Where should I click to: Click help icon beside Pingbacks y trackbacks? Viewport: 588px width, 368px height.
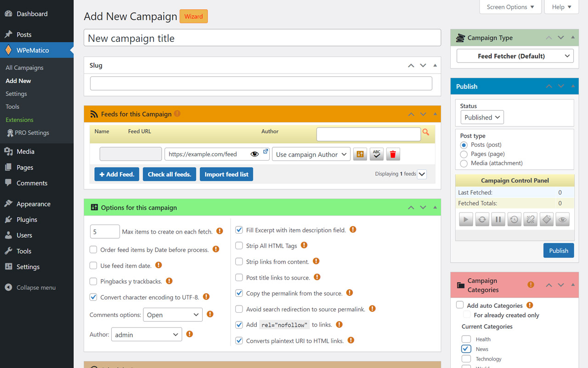[169, 281]
